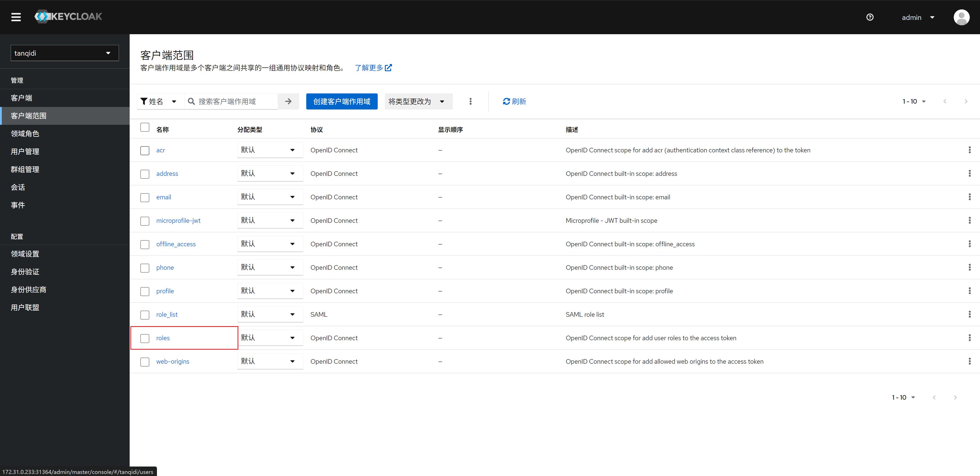
Task: Navigate to 事件 in sidebar
Action: (x=65, y=205)
